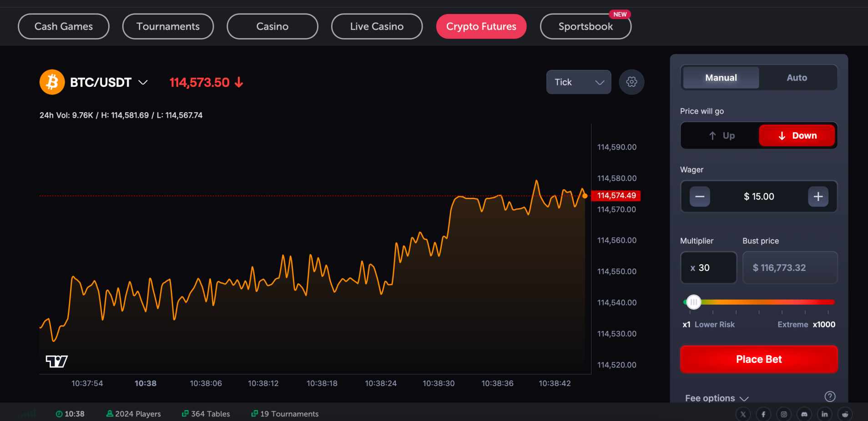Open the Casino section
868x421 pixels.
[x=272, y=26]
